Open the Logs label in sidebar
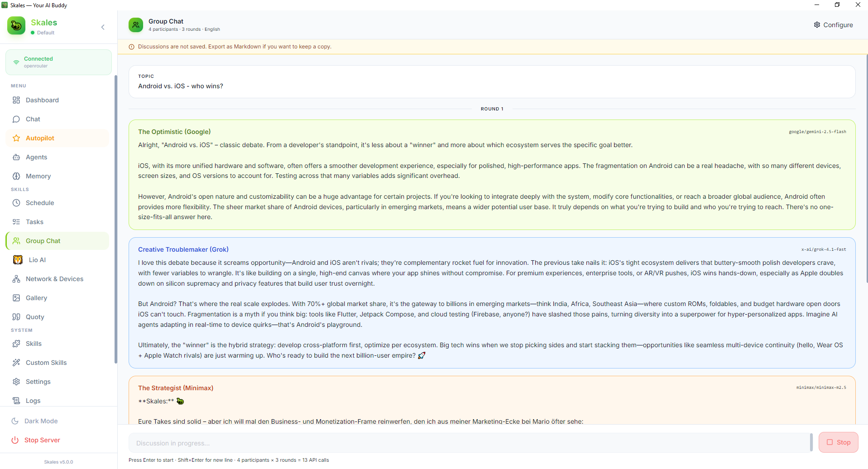Image resolution: width=868 pixels, height=469 pixels. 33,401
